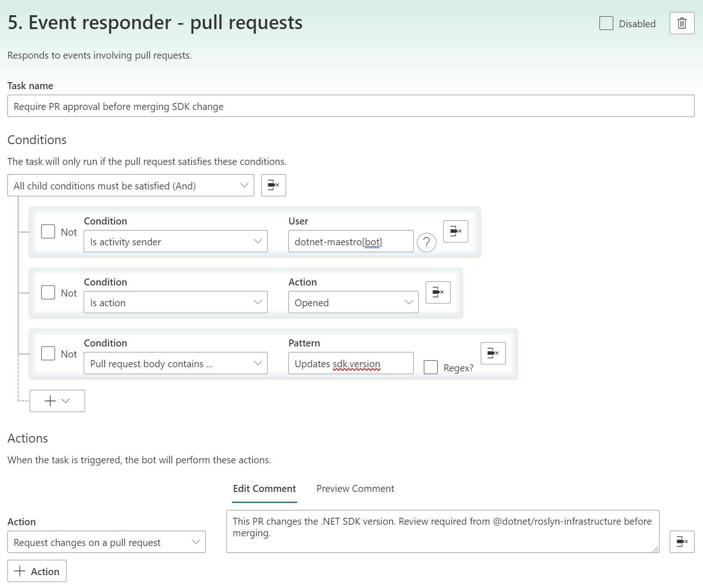
Task: Click the Action button to add an action
Action: click(x=37, y=571)
